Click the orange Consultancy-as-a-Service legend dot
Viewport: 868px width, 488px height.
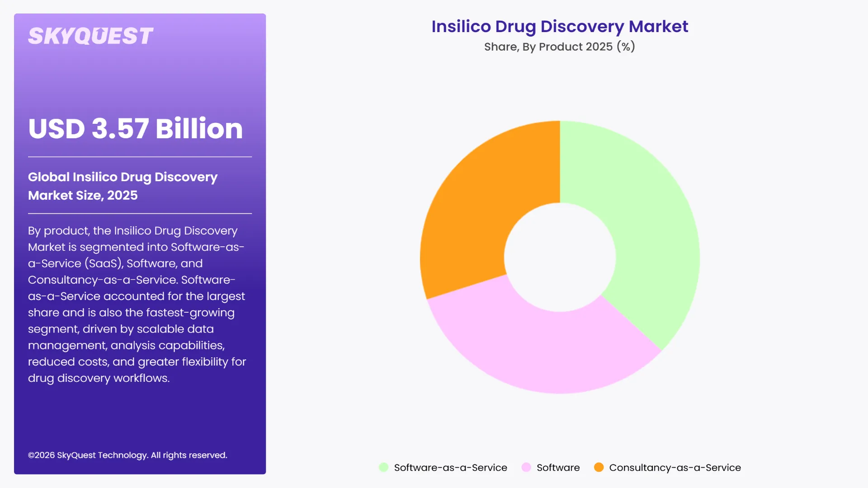pos(599,467)
